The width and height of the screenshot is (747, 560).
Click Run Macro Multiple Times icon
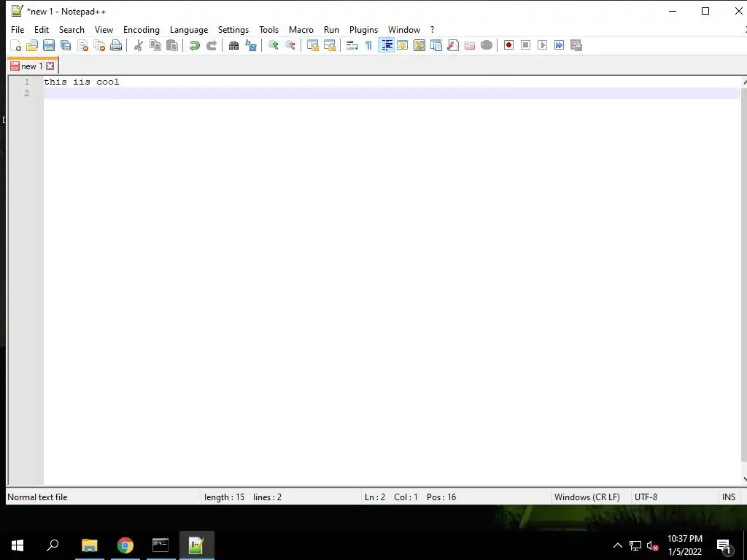(x=559, y=45)
